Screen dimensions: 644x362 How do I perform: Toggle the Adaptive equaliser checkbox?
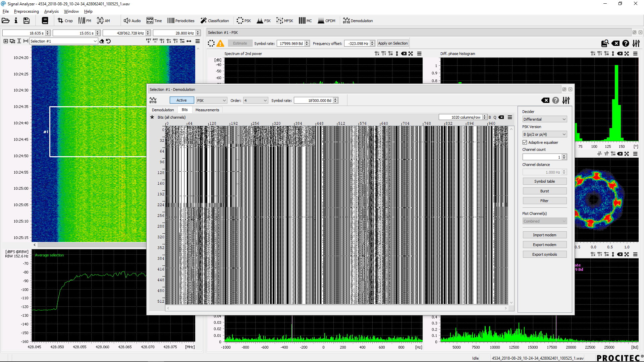(x=525, y=142)
